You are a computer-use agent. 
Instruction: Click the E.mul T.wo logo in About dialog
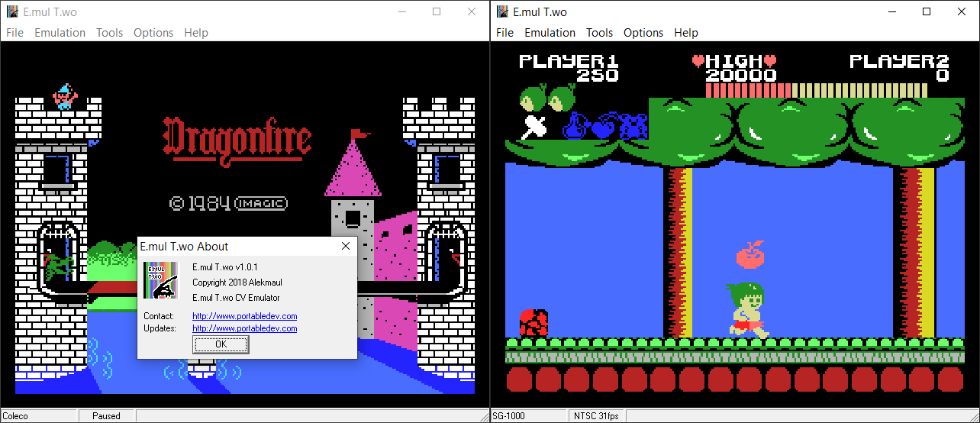pos(160,280)
